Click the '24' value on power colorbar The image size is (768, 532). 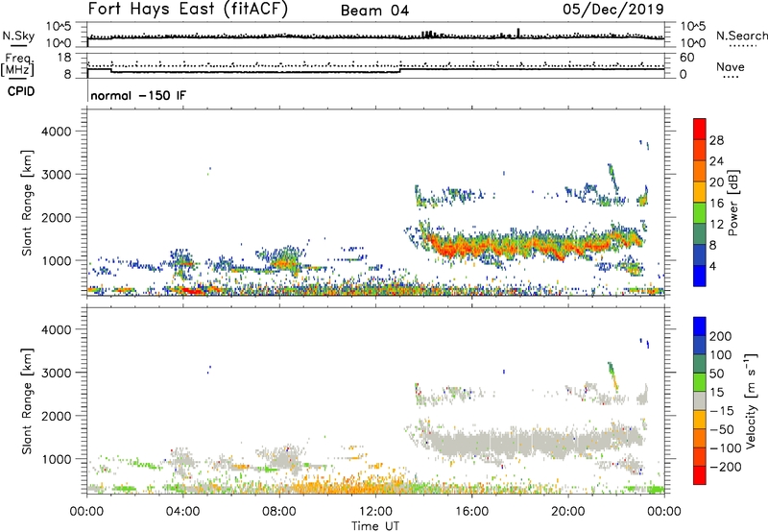click(716, 161)
